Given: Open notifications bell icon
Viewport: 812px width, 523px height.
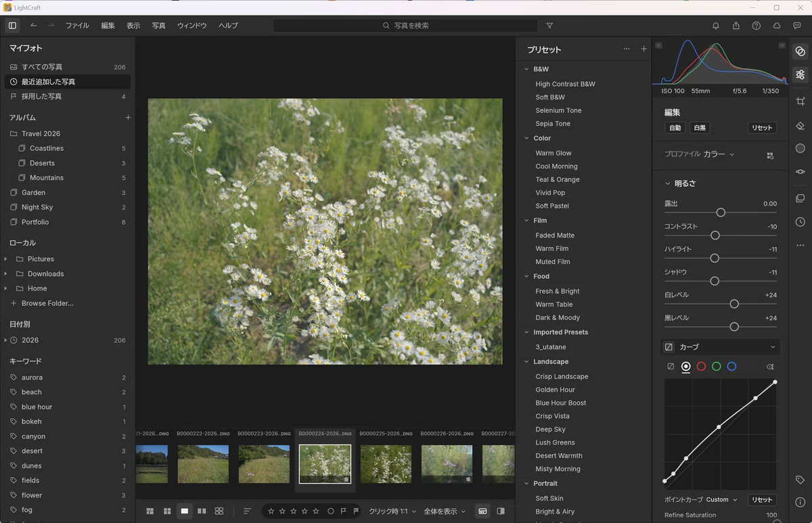Looking at the screenshot, I should click(x=716, y=26).
